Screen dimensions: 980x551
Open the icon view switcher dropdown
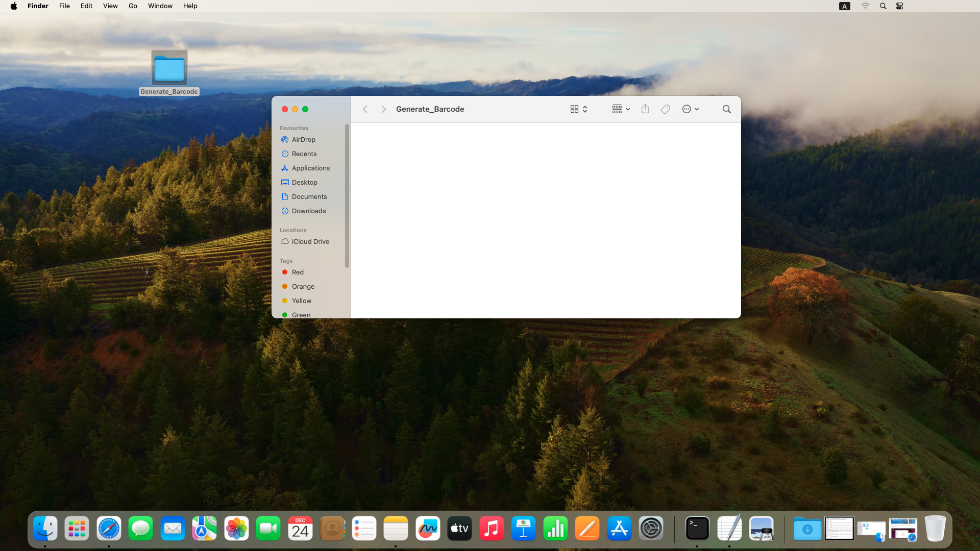(x=579, y=109)
